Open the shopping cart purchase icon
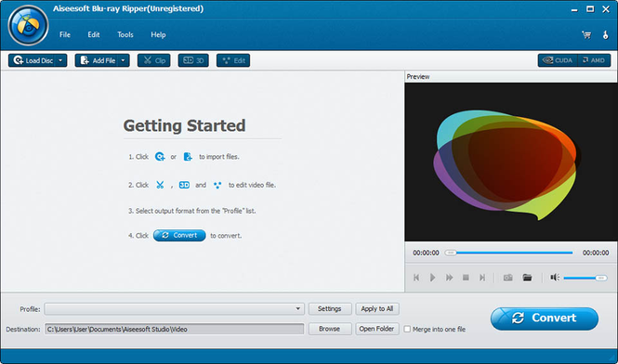 [x=586, y=34]
